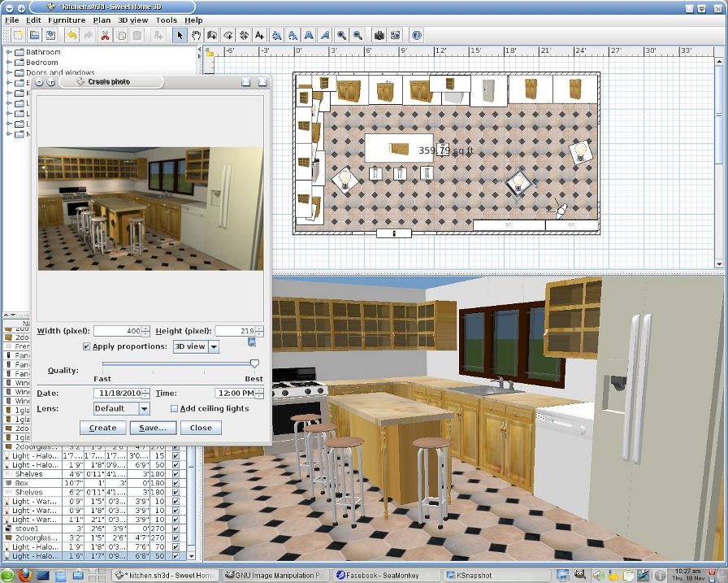Click the Save... button in photo dialog
Image resolution: width=728 pixels, height=583 pixels.
coord(152,428)
